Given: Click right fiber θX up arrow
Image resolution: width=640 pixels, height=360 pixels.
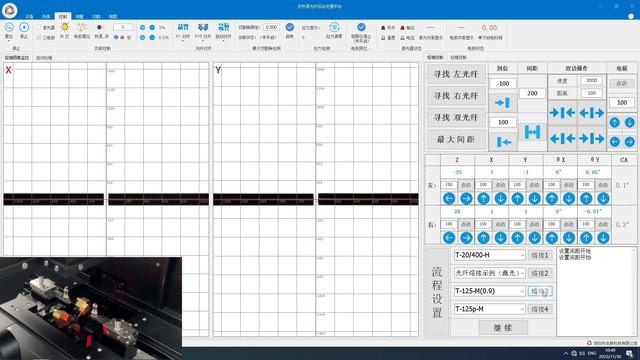Looking at the screenshot, I should 552,238.
